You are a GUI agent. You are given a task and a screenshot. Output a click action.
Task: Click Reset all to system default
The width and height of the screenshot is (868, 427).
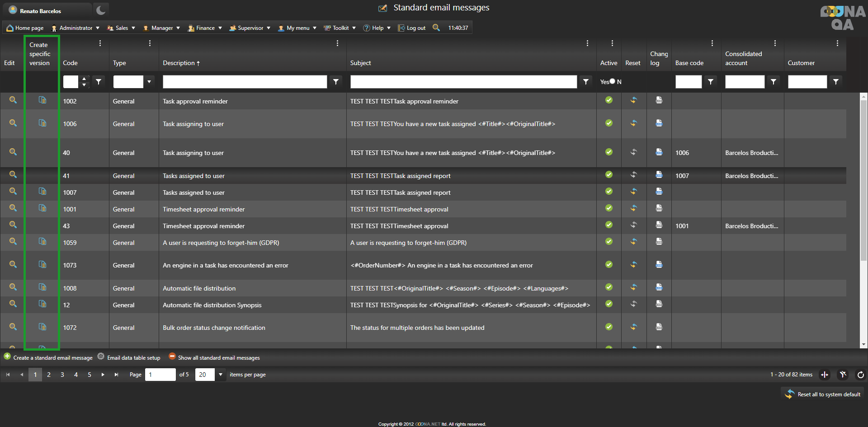823,394
